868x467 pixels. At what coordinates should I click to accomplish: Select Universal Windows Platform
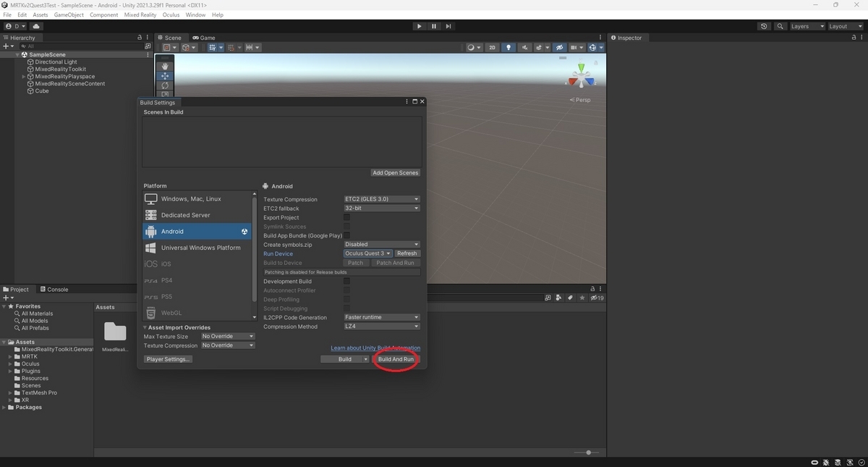(197, 248)
